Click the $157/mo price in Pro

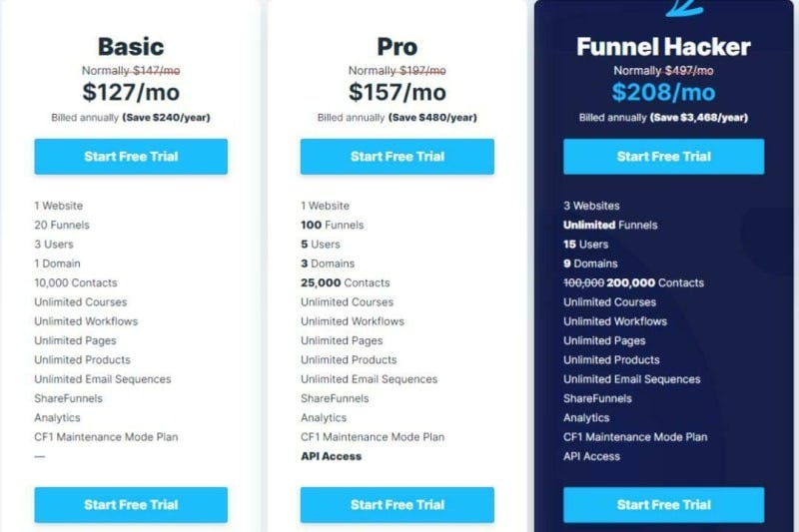(x=397, y=92)
